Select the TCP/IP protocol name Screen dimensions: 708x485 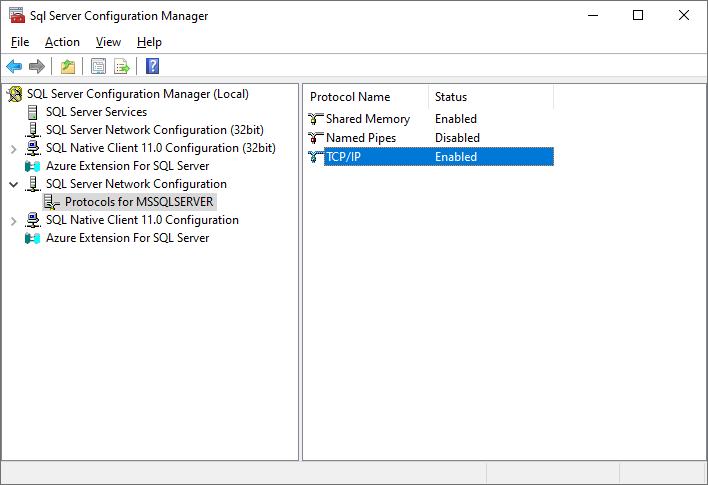point(343,157)
